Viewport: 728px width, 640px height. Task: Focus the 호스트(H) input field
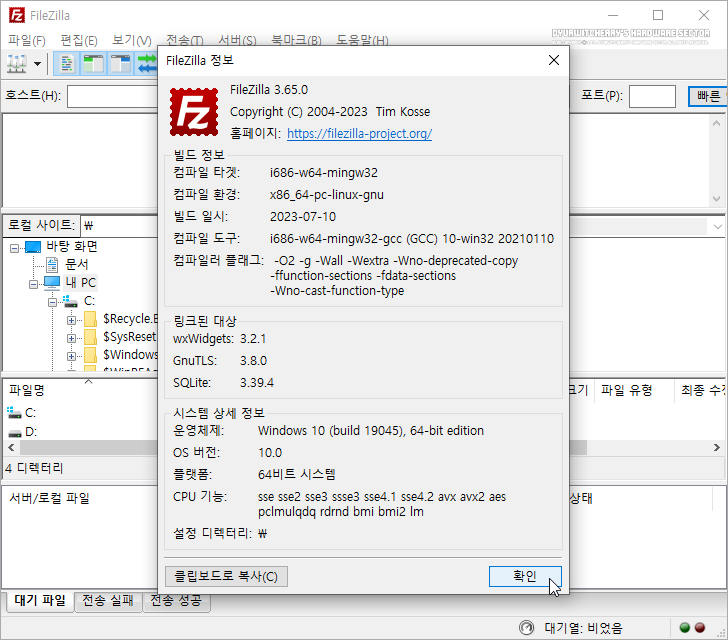tap(113, 96)
